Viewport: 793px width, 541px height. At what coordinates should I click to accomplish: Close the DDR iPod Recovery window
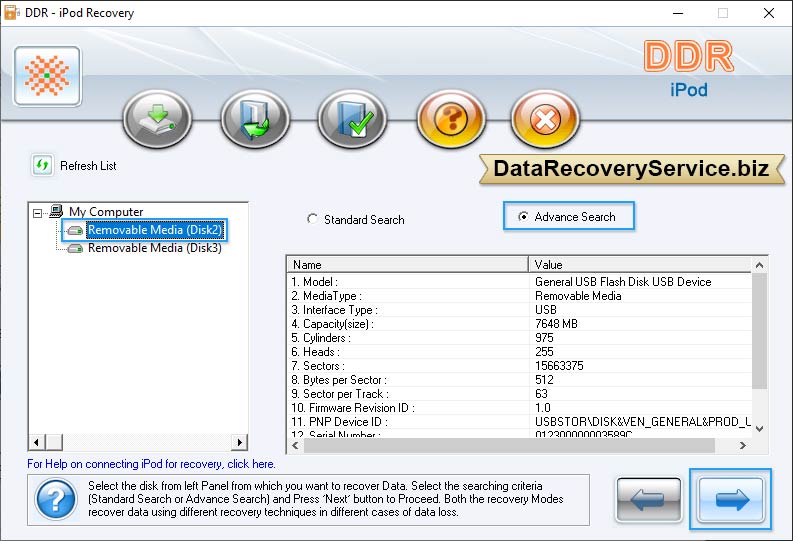[769, 13]
